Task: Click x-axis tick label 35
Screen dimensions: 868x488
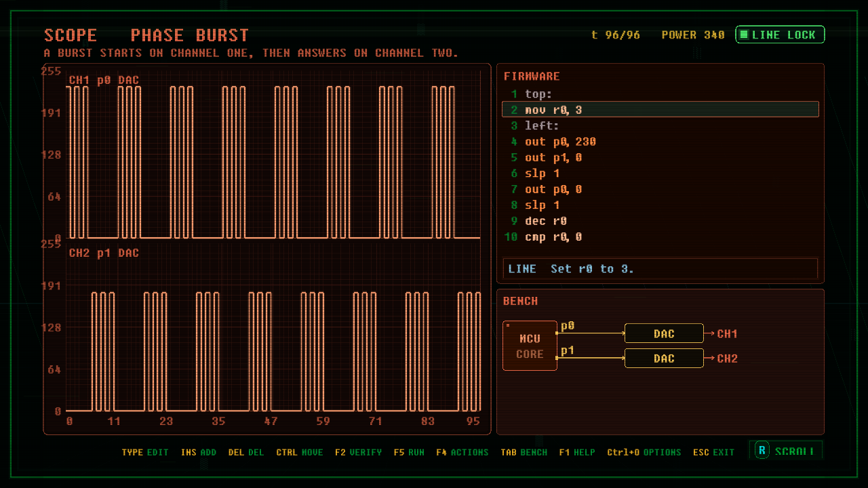Action: [x=218, y=422]
